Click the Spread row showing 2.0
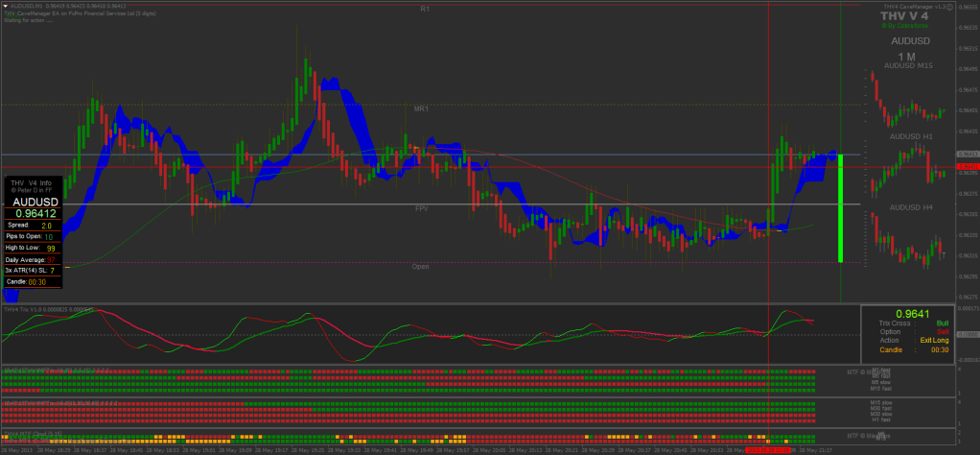This screenshot has width=980, height=455. (x=33, y=225)
